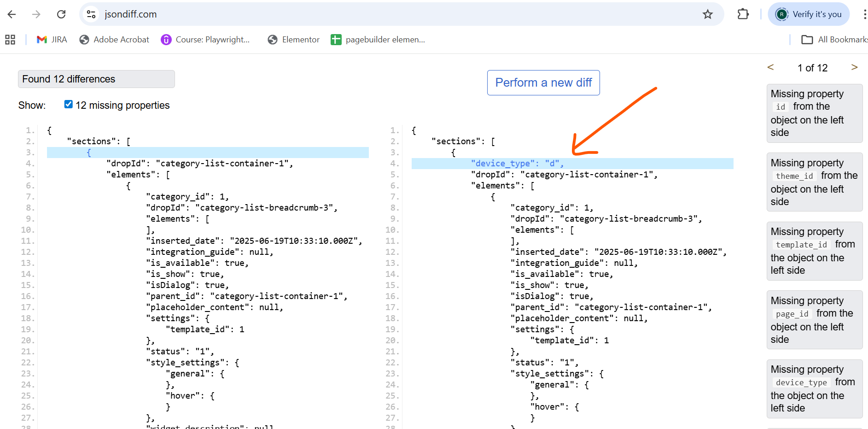Click the highlighted opening brace in left JSON
This screenshot has height=429, width=868.
208,153
